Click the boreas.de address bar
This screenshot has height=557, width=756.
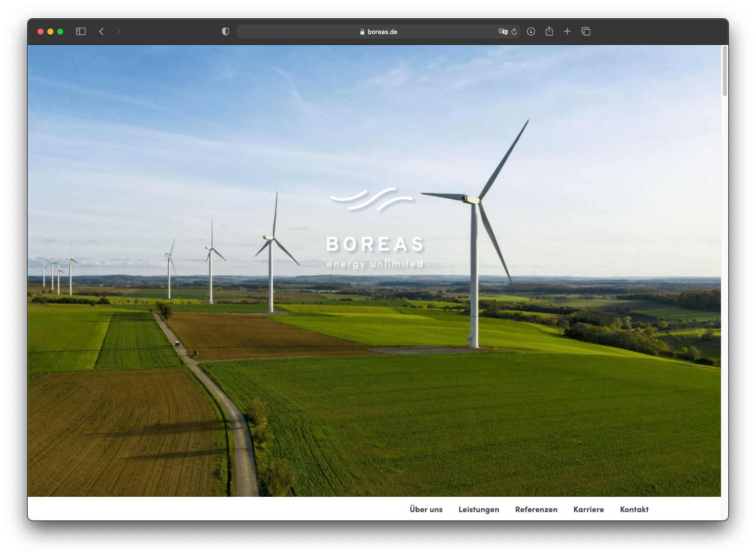click(378, 32)
